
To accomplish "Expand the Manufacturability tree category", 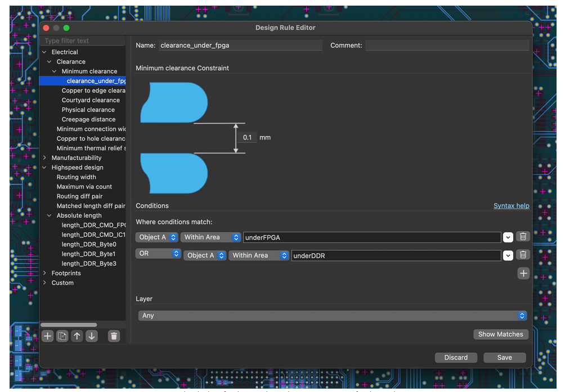I will (x=44, y=158).
